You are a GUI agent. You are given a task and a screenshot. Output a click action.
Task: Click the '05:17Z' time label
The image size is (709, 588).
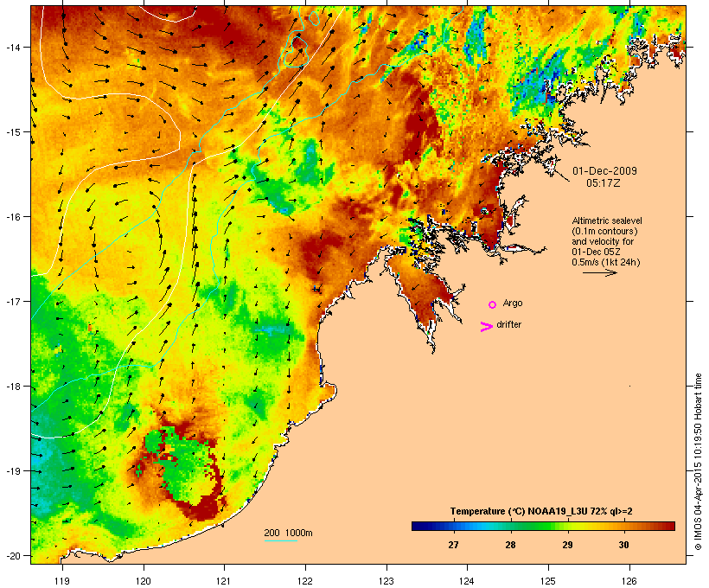pos(604,183)
